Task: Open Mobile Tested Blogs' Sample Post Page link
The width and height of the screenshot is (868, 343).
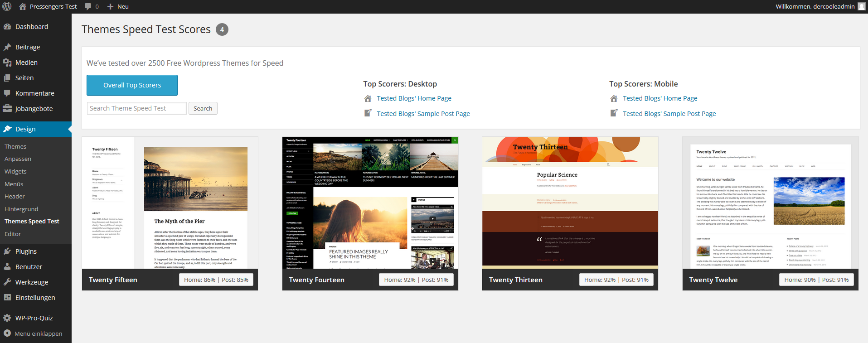Action: [669, 114]
